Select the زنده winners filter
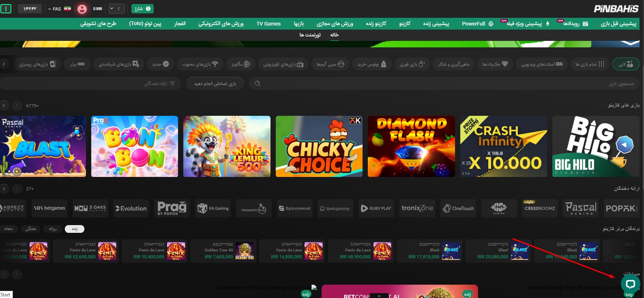 pos(75,229)
